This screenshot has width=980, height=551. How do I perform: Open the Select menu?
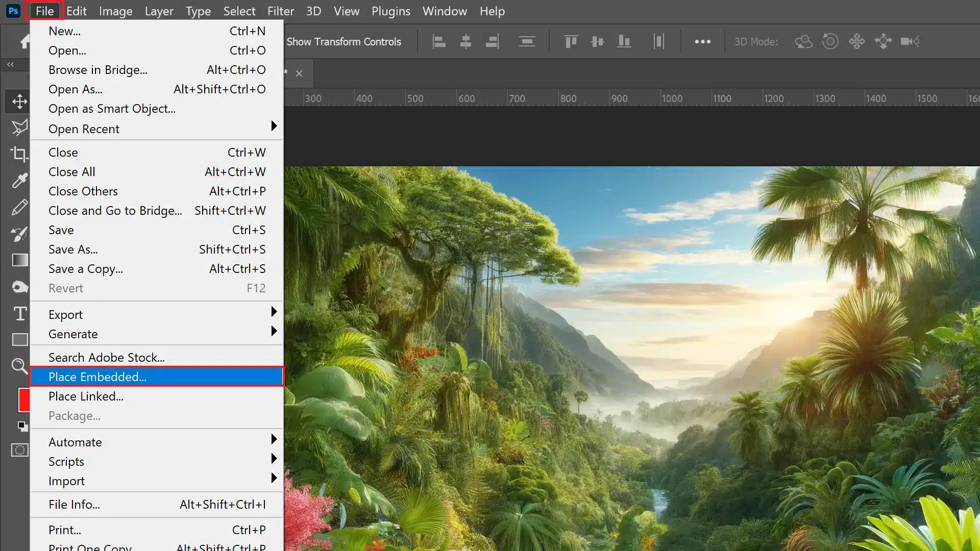click(239, 11)
